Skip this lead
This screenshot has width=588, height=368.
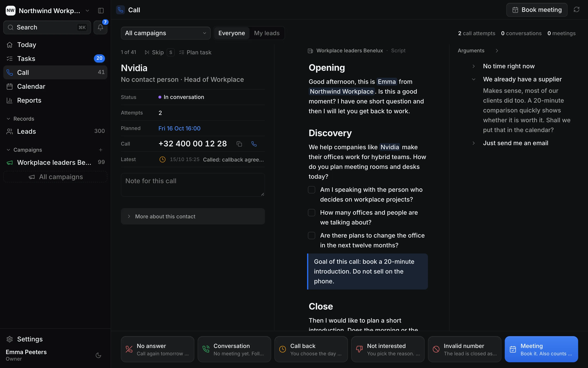pyautogui.click(x=159, y=52)
